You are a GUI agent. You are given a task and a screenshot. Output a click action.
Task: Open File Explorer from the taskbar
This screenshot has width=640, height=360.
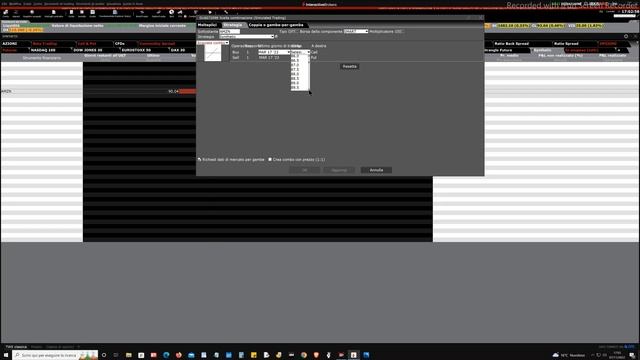(x=129, y=355)
